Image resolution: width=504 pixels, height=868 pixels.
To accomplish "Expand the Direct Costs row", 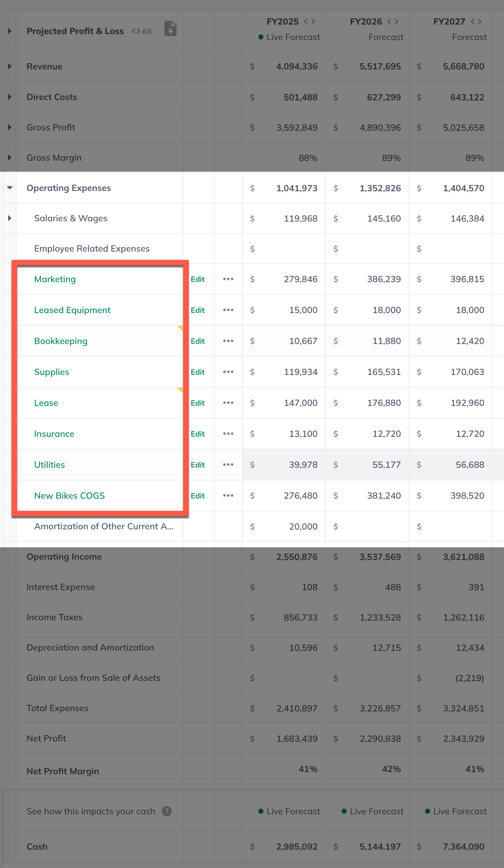I will point(10,97).
